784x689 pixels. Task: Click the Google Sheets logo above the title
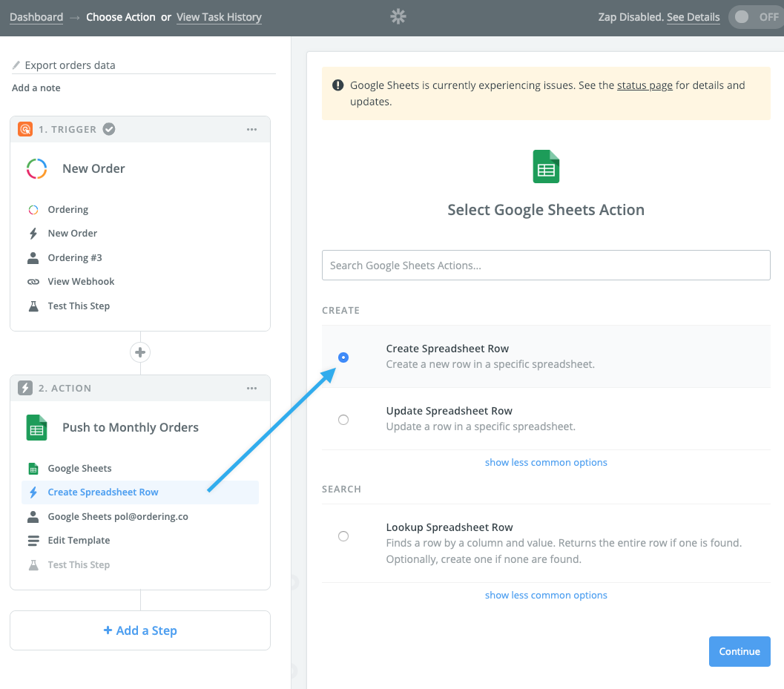click(546, 166)
